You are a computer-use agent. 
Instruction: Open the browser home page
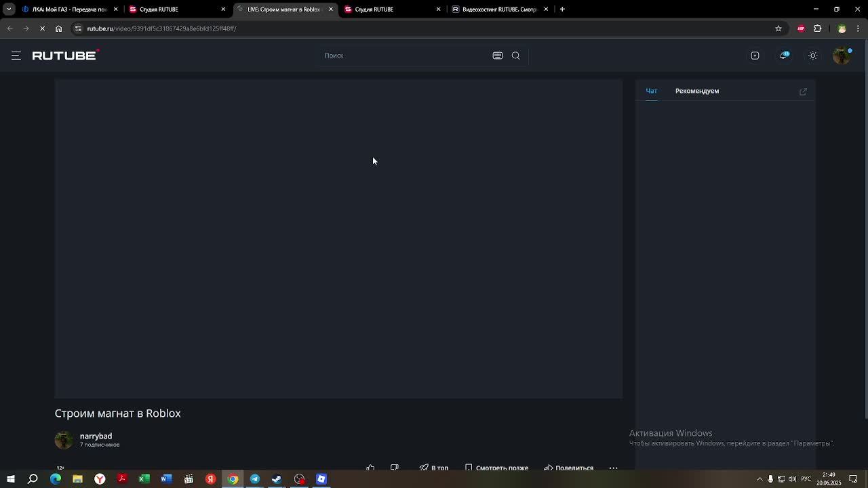click(59, 28)
